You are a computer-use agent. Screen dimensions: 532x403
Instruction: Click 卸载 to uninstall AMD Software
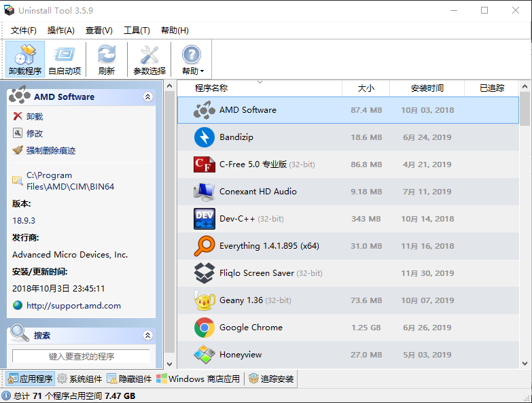[35, 117]
